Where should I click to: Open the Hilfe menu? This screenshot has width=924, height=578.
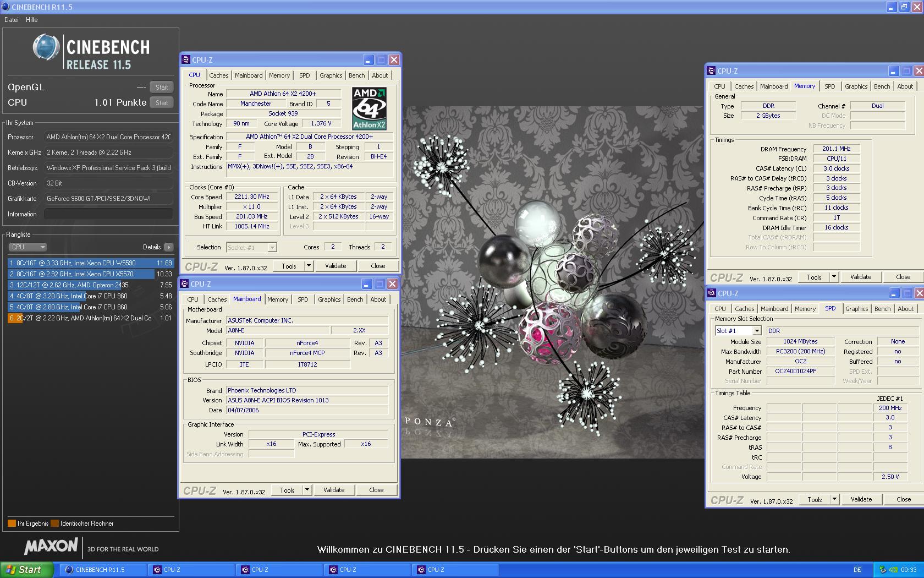[x=32, y=20]
